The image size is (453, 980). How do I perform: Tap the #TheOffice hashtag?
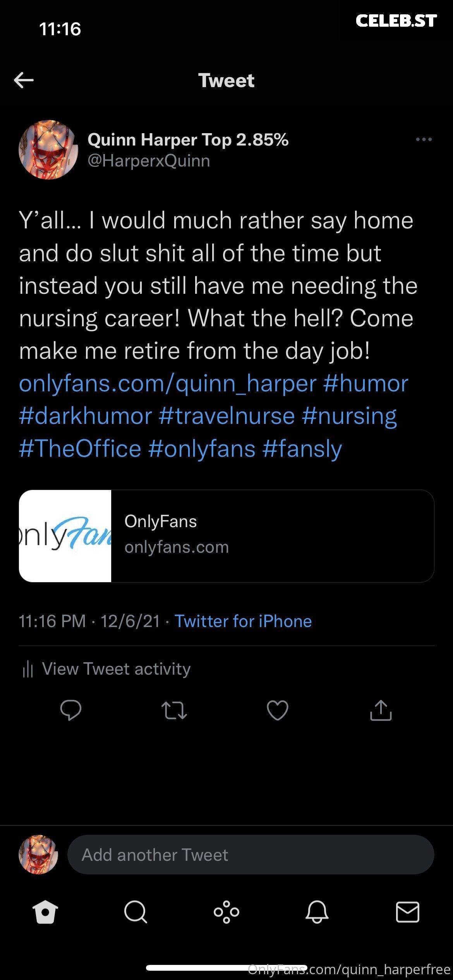(80, 449)
